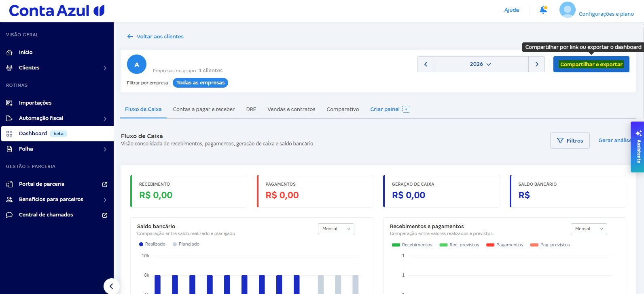
Task: Open the user profile avatar
Action: [567, 10]
